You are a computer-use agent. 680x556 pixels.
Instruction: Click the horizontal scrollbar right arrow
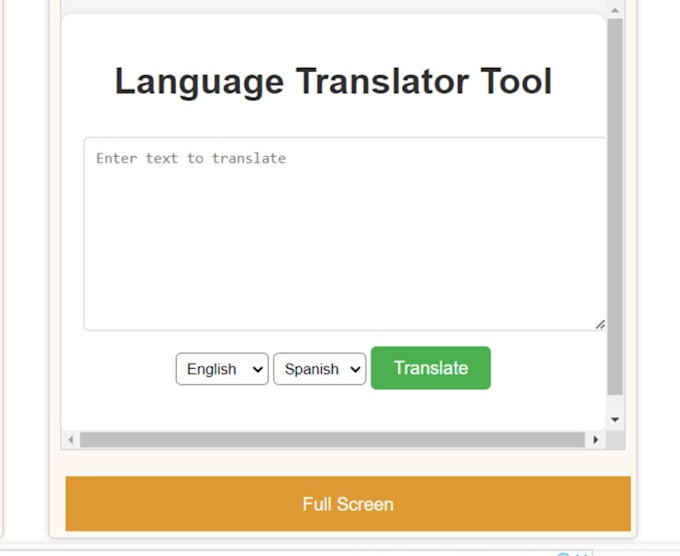pos(595,440)
